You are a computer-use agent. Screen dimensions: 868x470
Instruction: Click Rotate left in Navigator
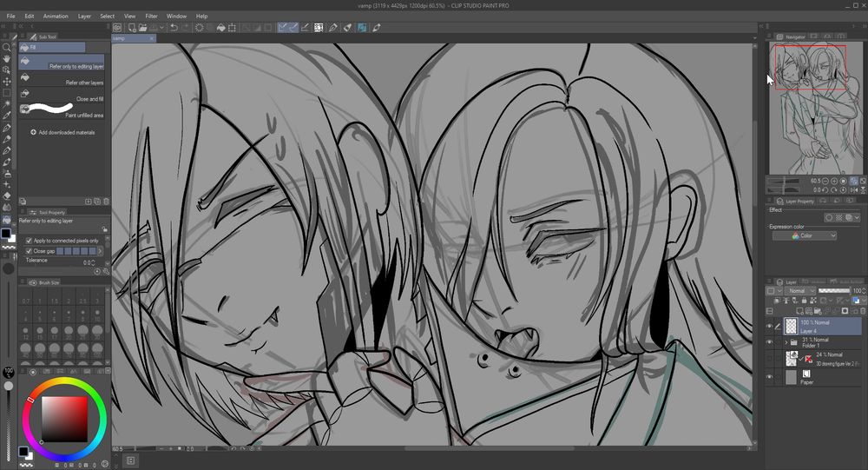[x=825, y=189]
